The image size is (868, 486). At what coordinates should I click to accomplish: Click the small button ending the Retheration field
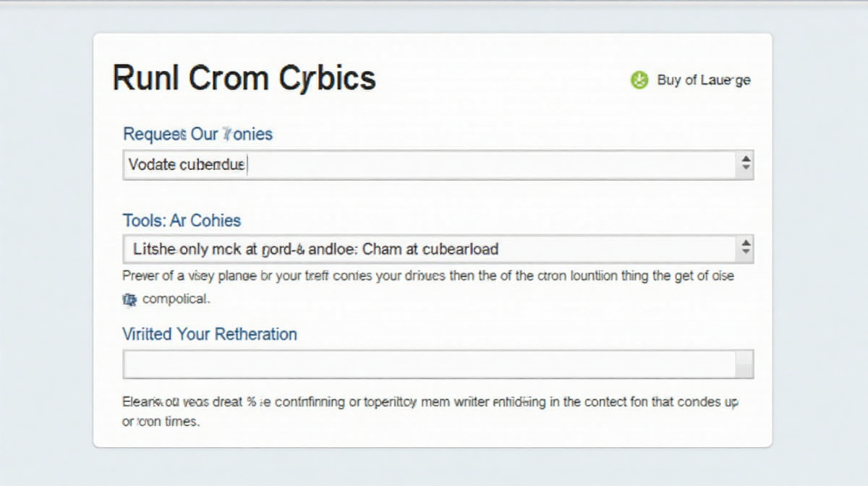click(744, 364)
